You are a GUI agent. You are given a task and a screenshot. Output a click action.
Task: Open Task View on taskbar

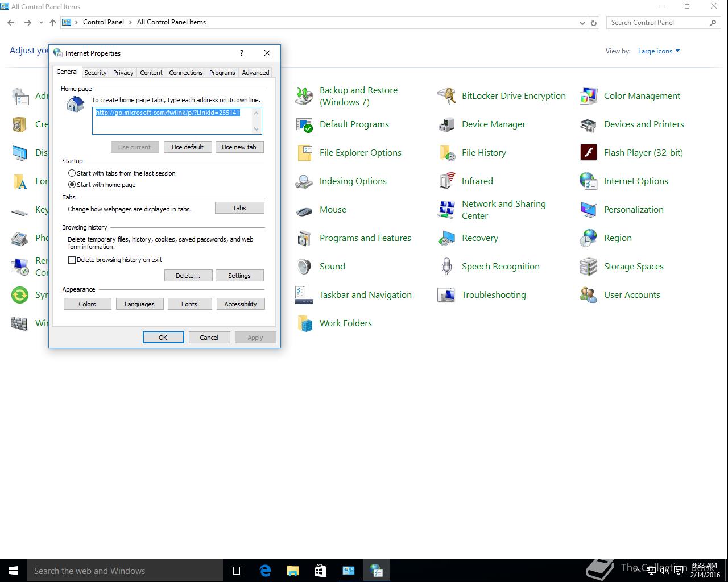(x=237, y=571)
